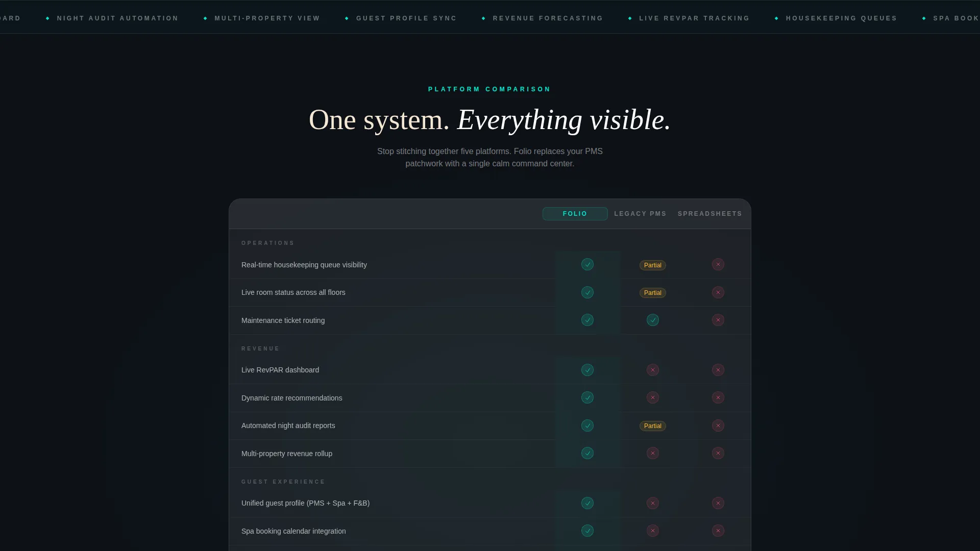Click Automated night audit reports row label
The width and height of the screenshot is (980, 551).
(288, 425)
